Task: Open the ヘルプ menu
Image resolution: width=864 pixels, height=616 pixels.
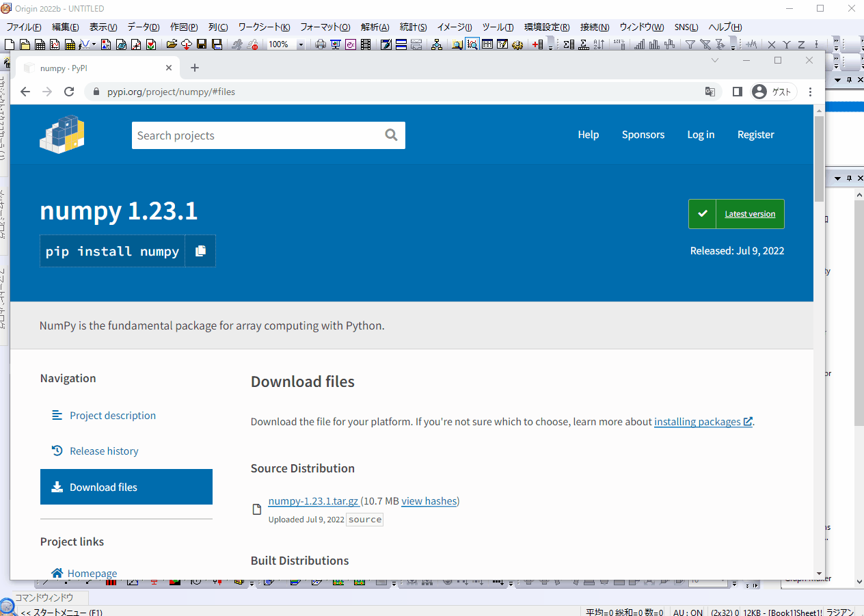Action: click(725, 27)
